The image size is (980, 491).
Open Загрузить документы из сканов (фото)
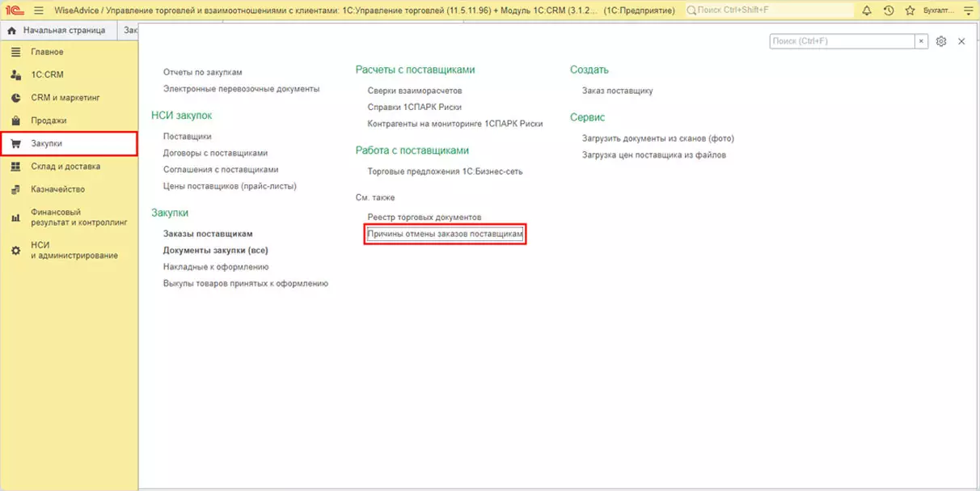pyautogui.click(x=658, y=138)
